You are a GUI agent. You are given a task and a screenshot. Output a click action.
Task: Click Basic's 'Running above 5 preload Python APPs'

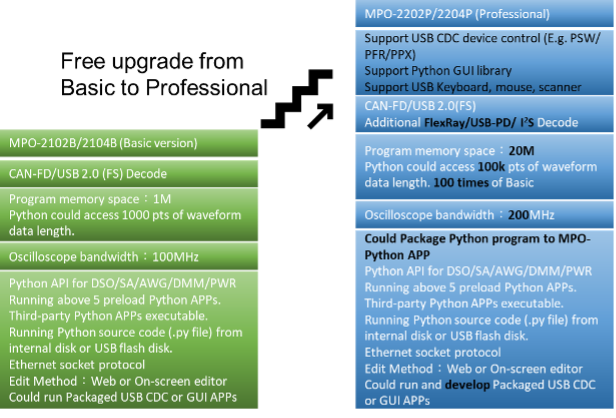click(x=115, y=300)
